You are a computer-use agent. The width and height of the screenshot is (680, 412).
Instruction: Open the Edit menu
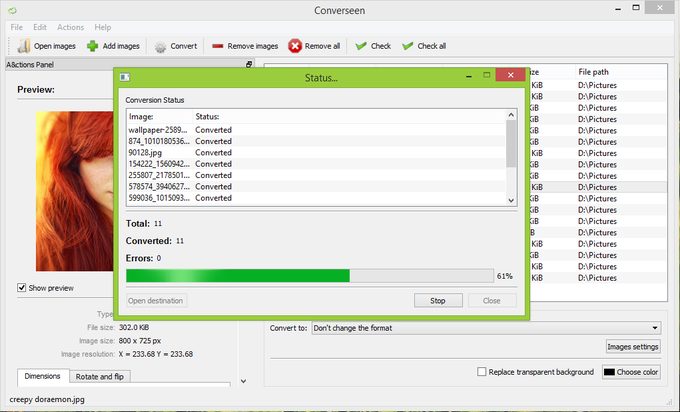click(x=39, y=27)
